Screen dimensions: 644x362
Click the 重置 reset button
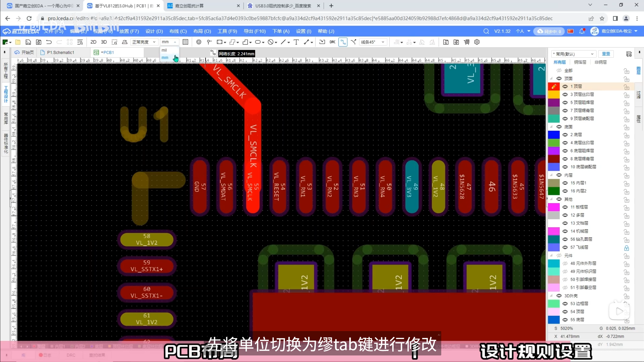[606, 54]
